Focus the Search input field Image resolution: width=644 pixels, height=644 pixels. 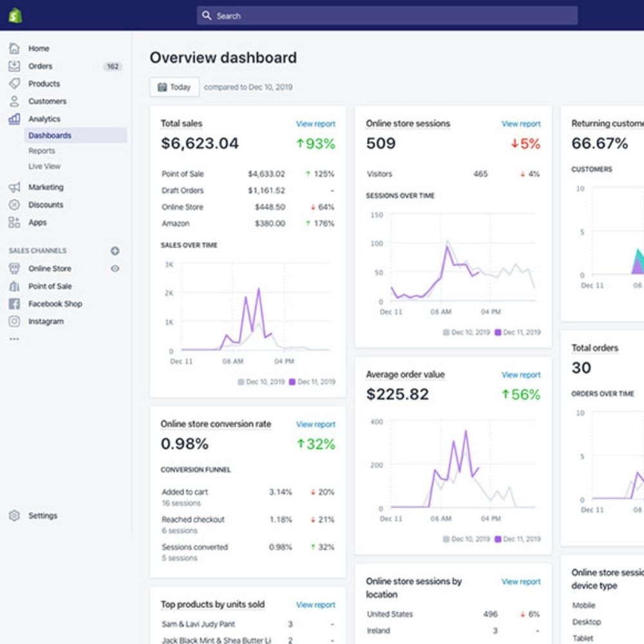coord(387,15)
